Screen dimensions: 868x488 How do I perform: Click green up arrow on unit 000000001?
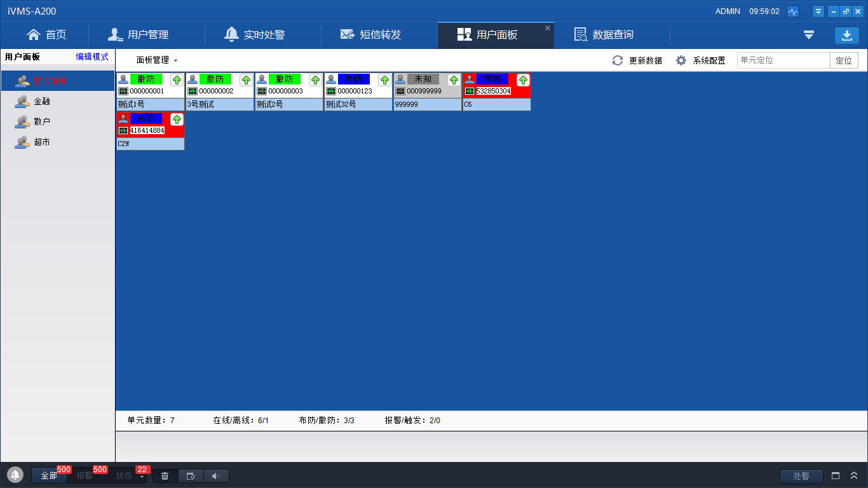(177, 80)
